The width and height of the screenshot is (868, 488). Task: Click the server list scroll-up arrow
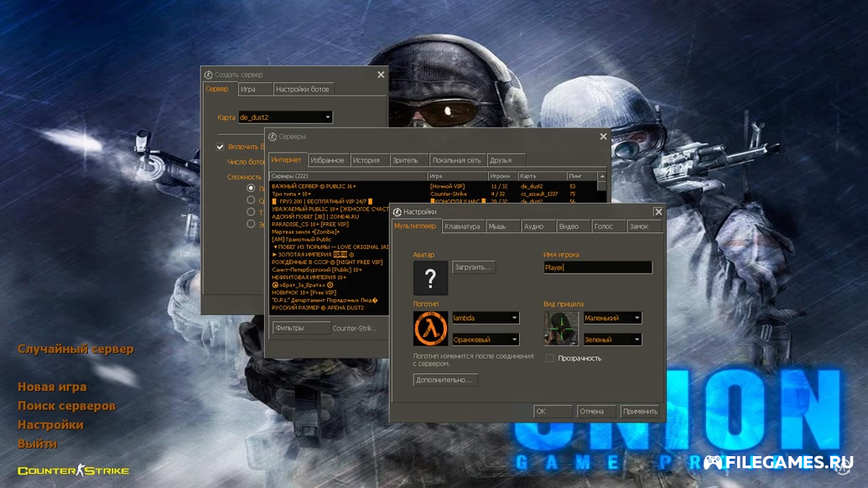click(602, 176)
